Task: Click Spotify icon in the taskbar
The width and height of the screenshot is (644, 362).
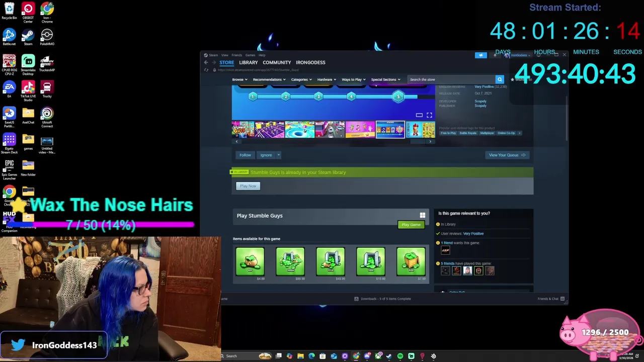Action: [400, 356]
